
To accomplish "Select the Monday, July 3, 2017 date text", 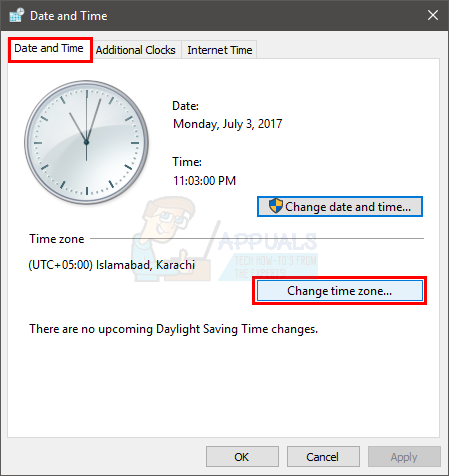I will [228, 124].
